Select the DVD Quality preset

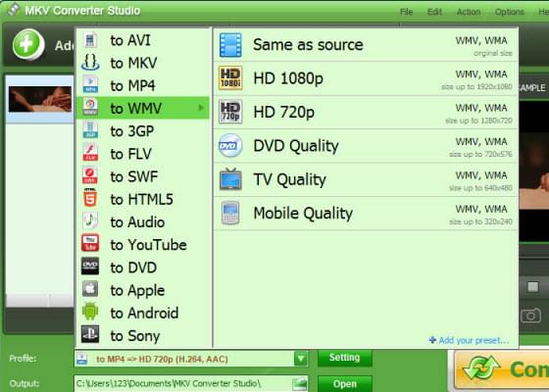coord(366,146)
